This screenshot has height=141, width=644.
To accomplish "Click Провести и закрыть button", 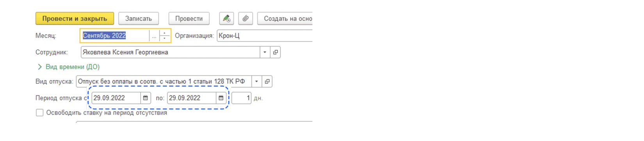I will click(75, 18).
